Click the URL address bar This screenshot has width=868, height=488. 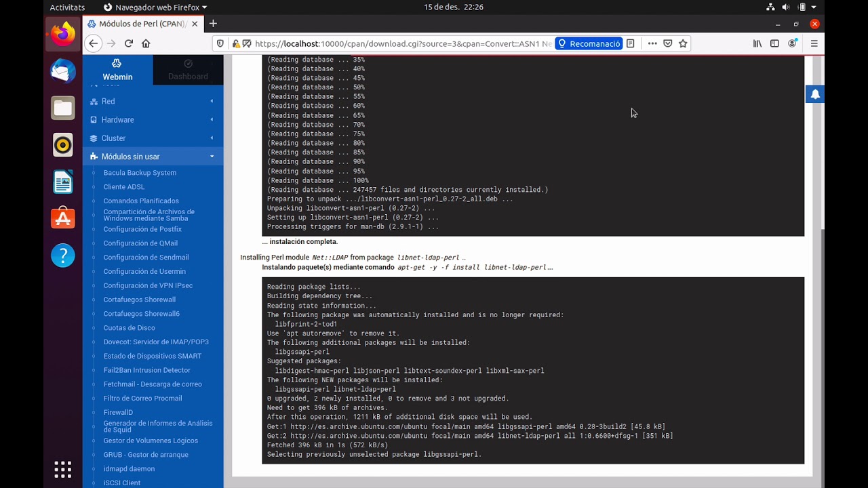coord(403,43)
